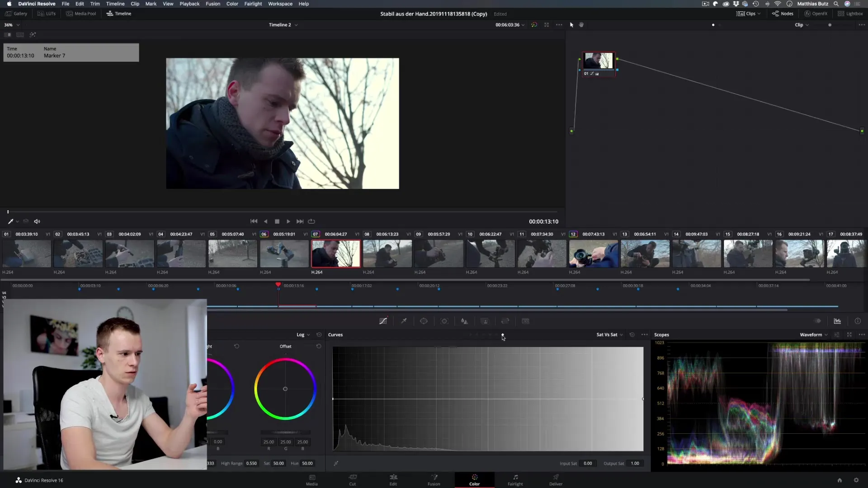868x488 pixels.
Task: Open the File menu
Action: coord(66,4)
